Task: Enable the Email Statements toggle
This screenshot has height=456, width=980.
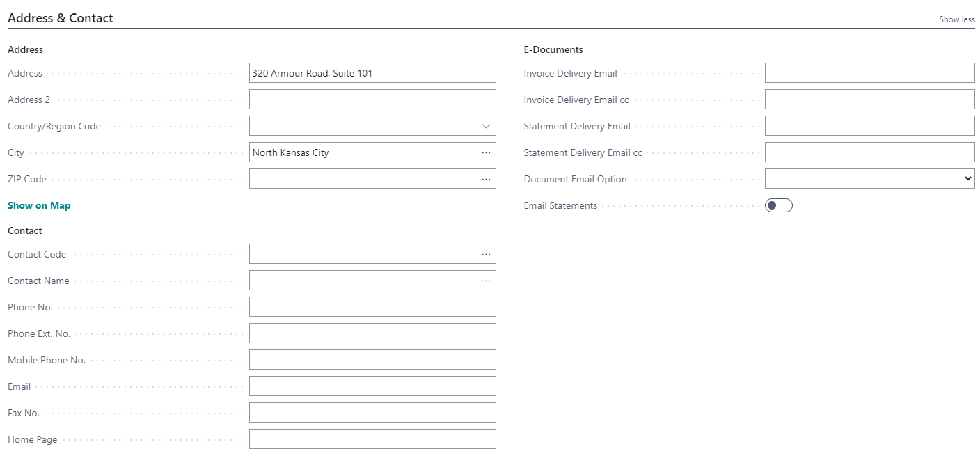Action: 779,205
